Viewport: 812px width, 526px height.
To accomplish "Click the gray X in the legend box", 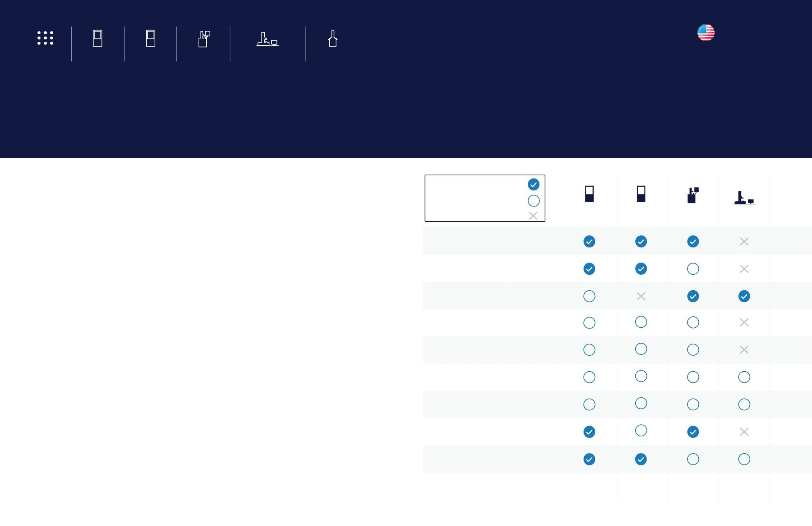I will [533, 216].
